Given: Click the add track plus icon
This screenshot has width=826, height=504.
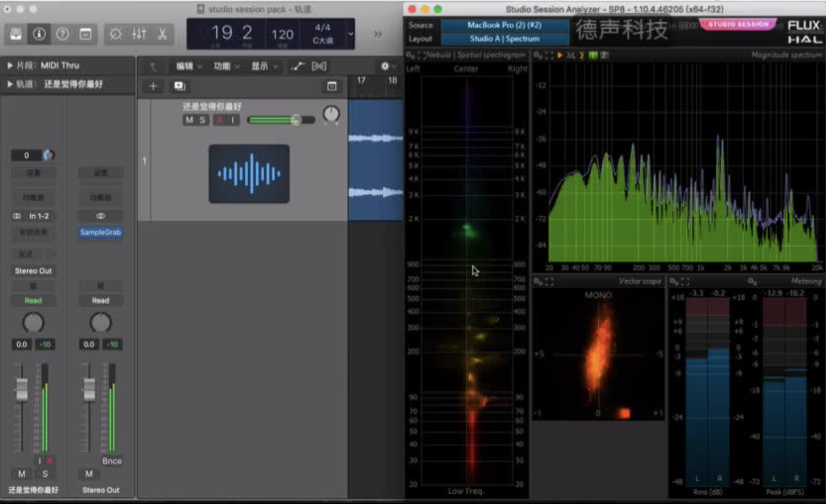Looking at the screenshot, I should coord(153,86).
